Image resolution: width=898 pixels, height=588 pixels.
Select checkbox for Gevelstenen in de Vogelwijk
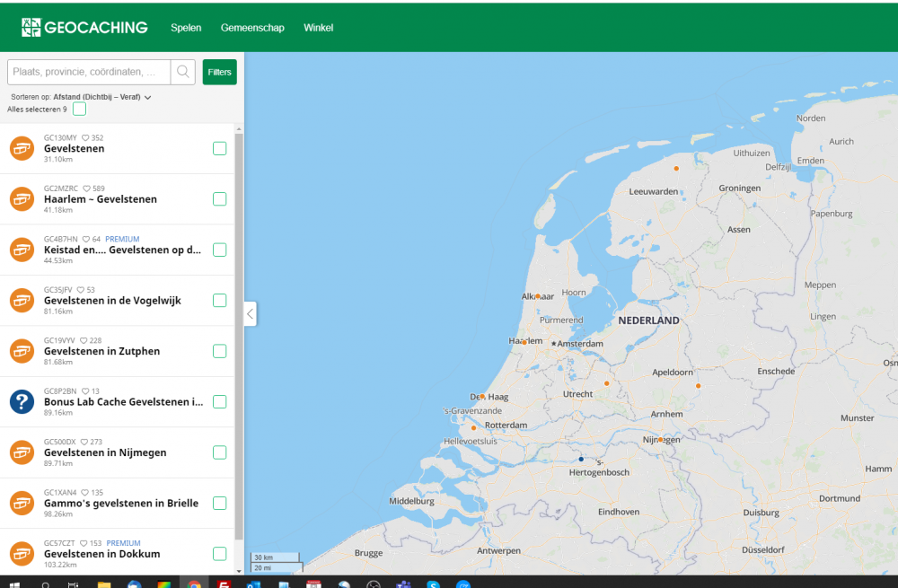pyautogui.click(x=219, y=301)
